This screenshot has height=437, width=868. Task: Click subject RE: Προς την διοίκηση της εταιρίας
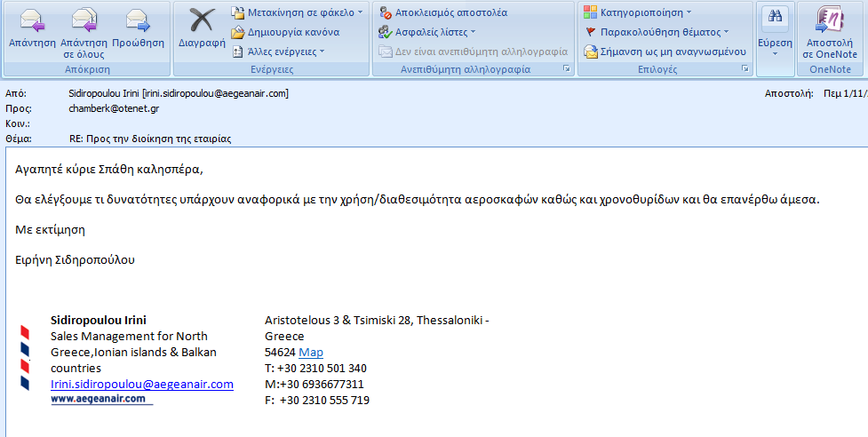point(150,139)
